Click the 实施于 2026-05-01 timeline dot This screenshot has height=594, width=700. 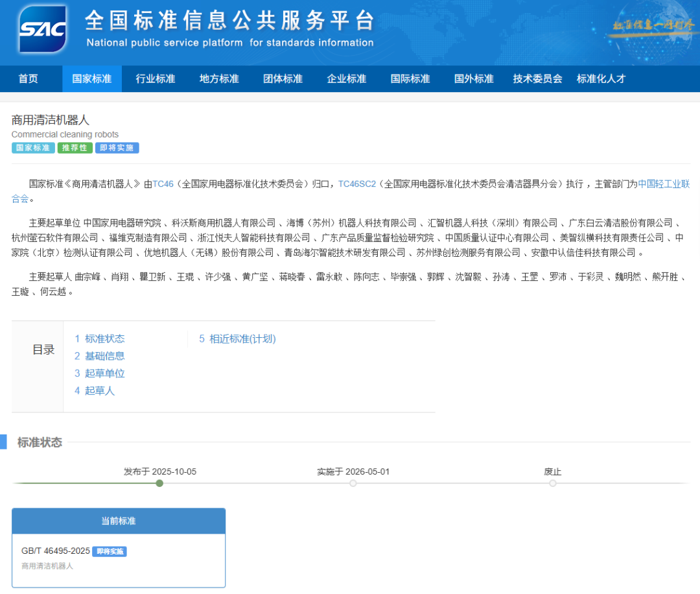tap(353, 483)
